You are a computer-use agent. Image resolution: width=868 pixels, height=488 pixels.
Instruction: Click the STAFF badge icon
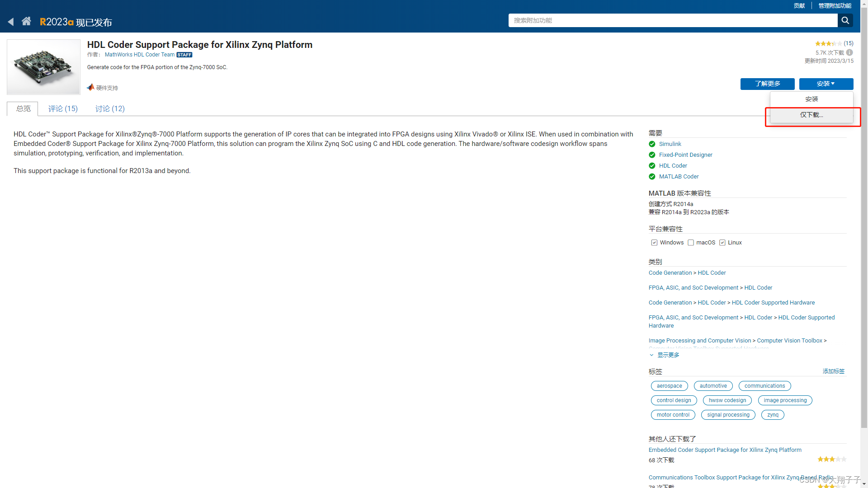[x=184, y=55]
